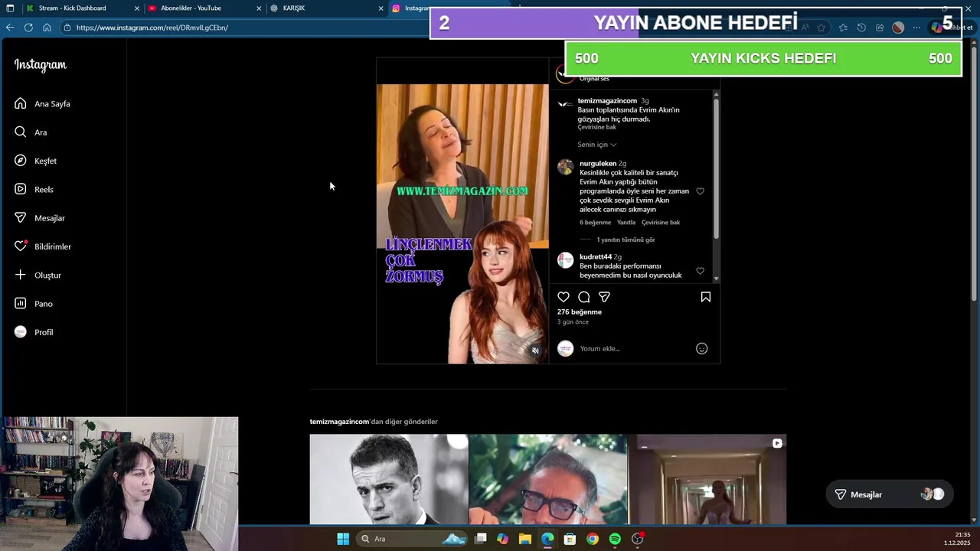
Task: Click the Yorum ekle comment field
Action: point(632,349)
